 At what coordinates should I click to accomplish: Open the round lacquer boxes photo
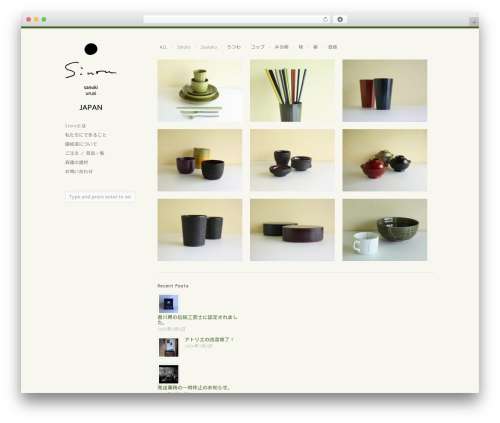coord(292,230)
